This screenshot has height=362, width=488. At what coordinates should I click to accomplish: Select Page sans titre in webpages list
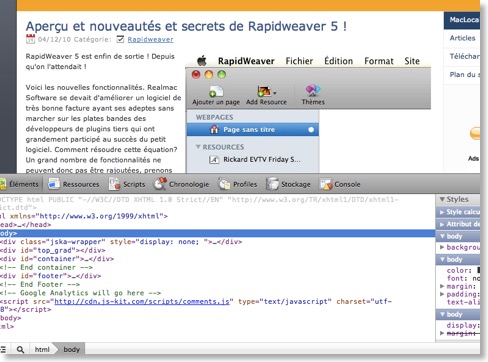coord(253,130)
